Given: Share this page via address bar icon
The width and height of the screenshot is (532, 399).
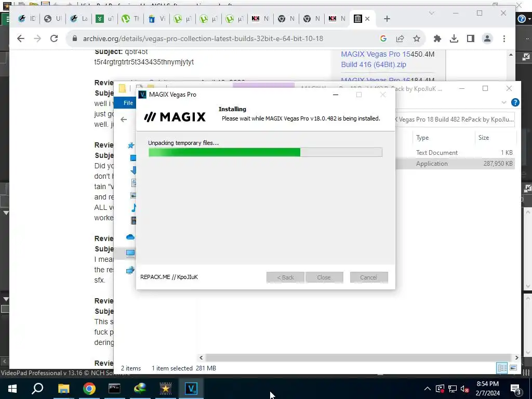Looking at the screenshot, I should tap(400, 38).
